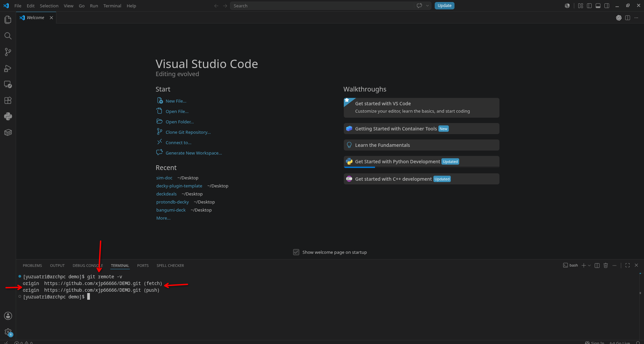Open the Manage gear settings icon

(8, 332)
